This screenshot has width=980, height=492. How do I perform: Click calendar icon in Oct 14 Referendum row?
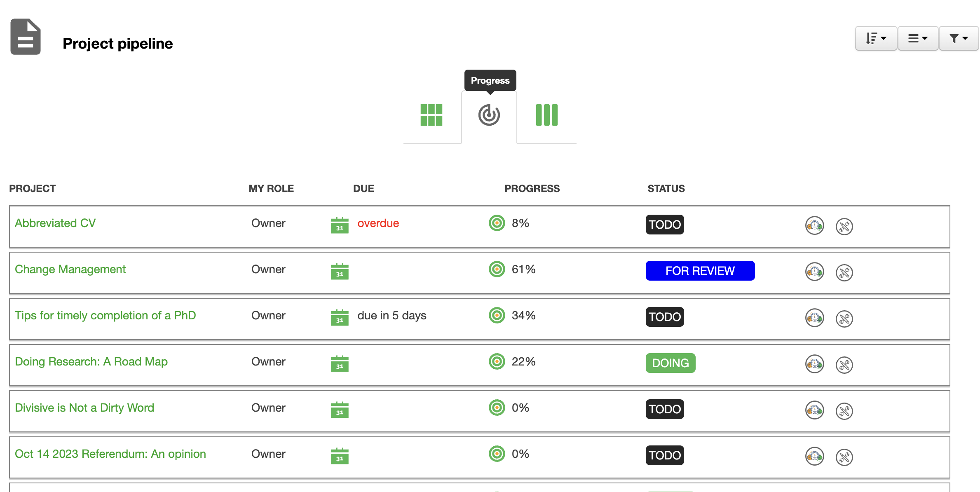pos(340,456)
